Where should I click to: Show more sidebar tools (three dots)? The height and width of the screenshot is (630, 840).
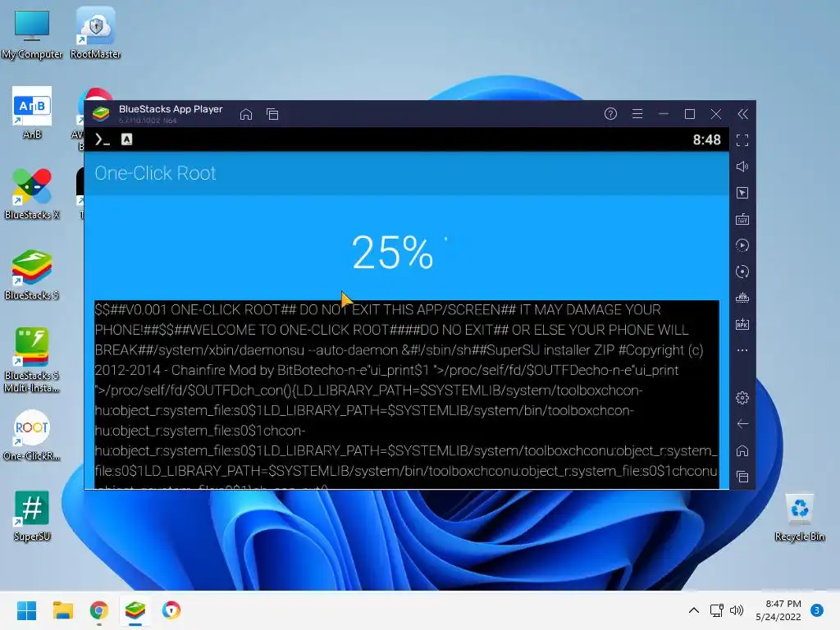pos(742,350)
